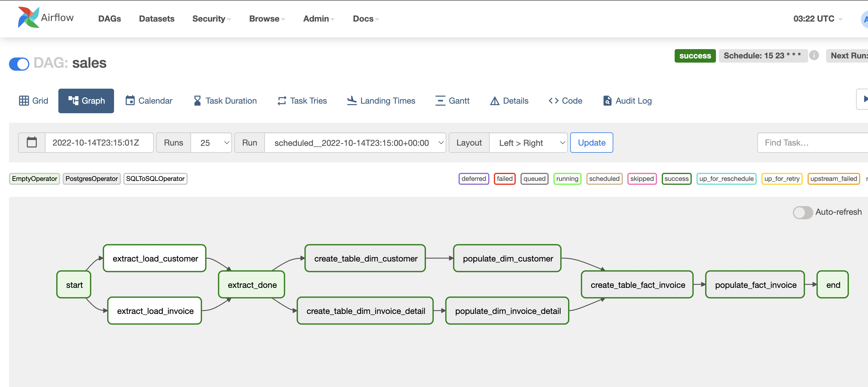Open the Audit Log document icon
Image resolution: width=868 pixels, height=387 pixels.
pyautogui.click(x=607, y=101)
